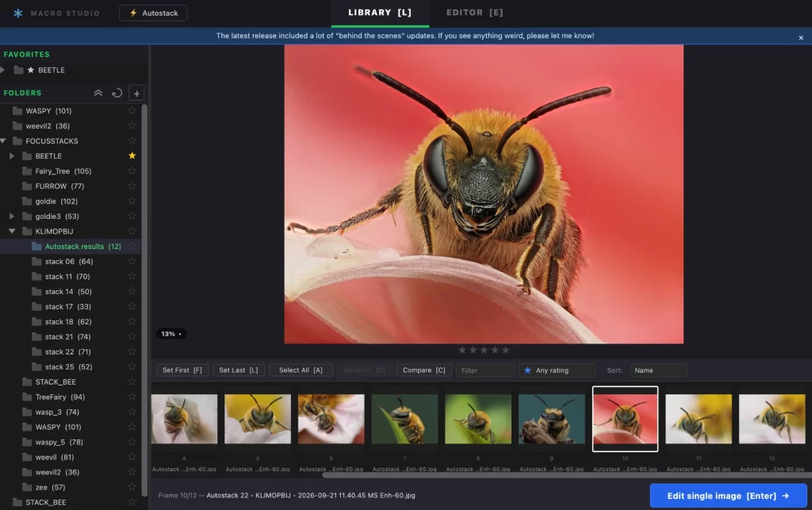Dismiss the release notification banner
Image resolution: width=812 pixels, height=510 pixels.
click(x=801, y=38)
